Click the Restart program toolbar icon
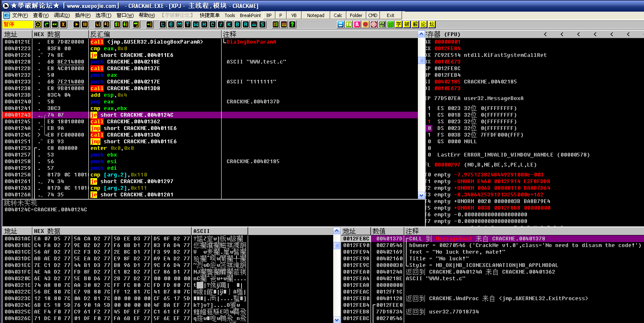Image resolution: width=644 pixels, height=323 pixels. [46, 24]
